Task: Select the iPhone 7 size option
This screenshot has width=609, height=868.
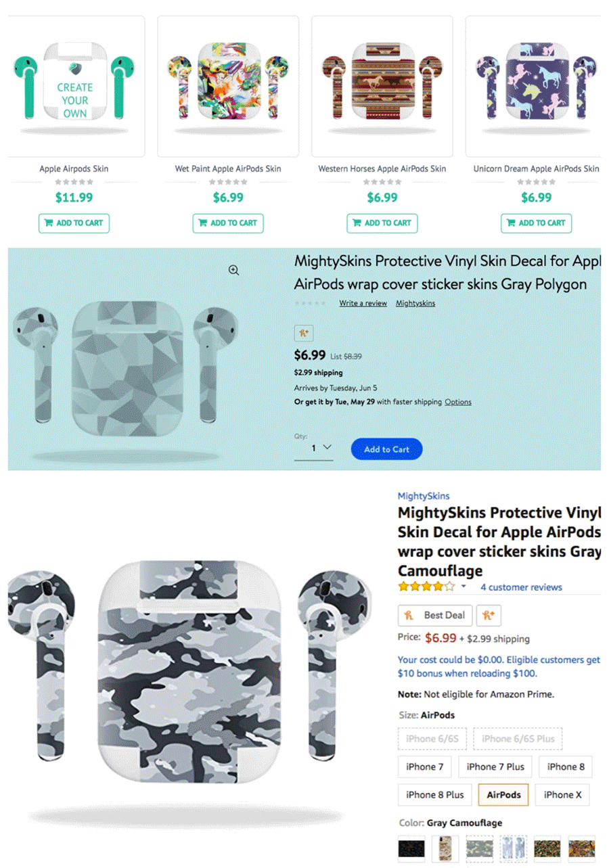Action: tap(424, 767)
